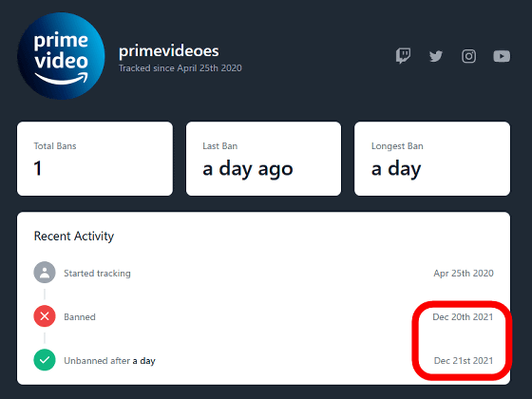This screenshot has width=532, height=399.
Task: Click the Total Bans card
Action: pos(95,159)
